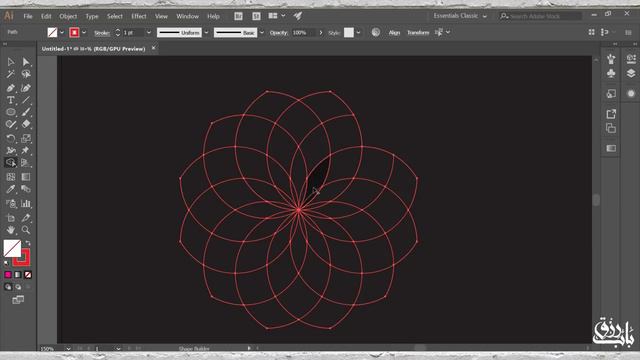Select the Line Segment tool

click(26, 100)
